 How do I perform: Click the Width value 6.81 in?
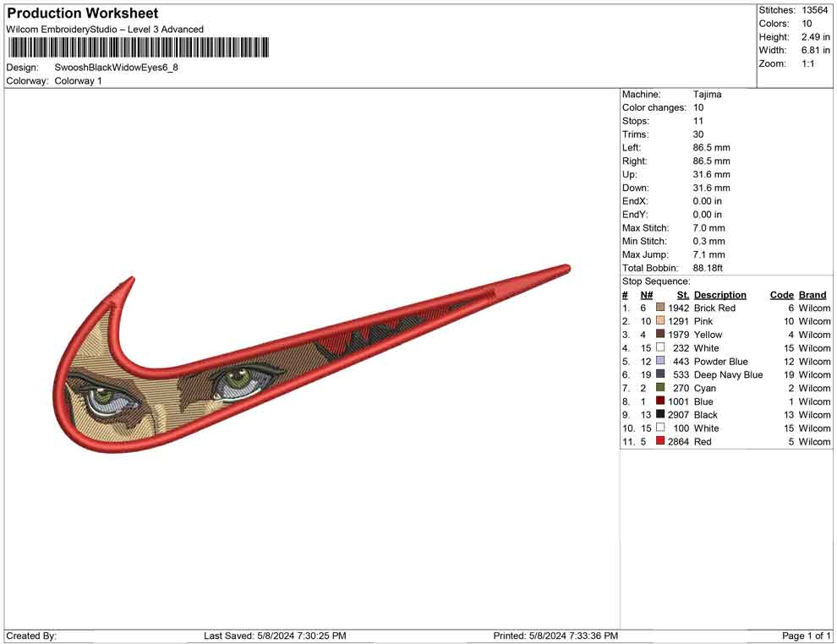point(815,50)
